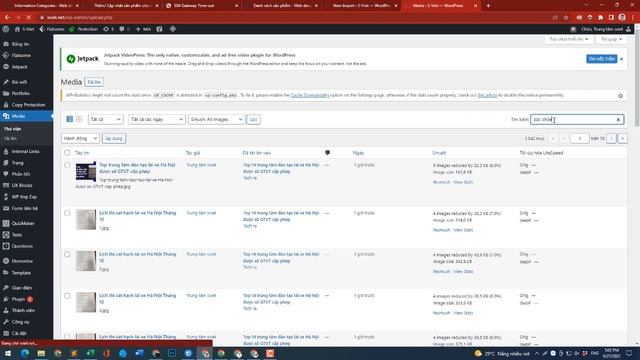Select checkbox for the 1.jpg media row
640x360 pixels.
67,213
